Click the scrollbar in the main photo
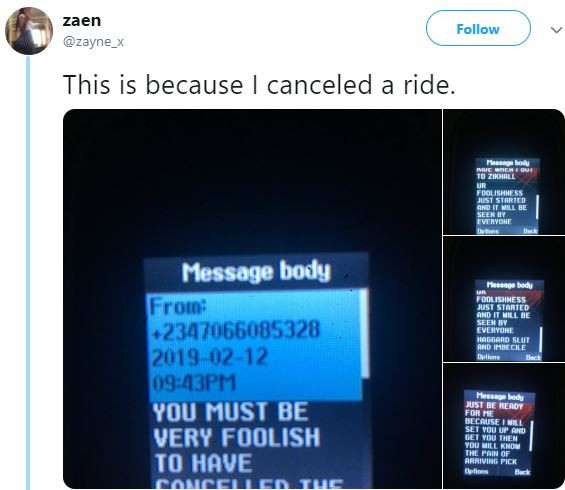The width and height of the screenshot is (565, 490). click(x=365, y=333)
